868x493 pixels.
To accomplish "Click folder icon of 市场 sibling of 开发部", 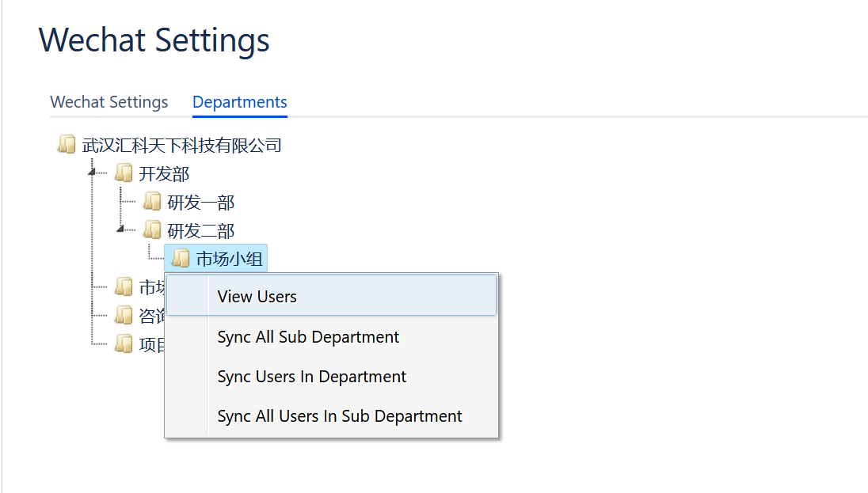I will point(124,287).
